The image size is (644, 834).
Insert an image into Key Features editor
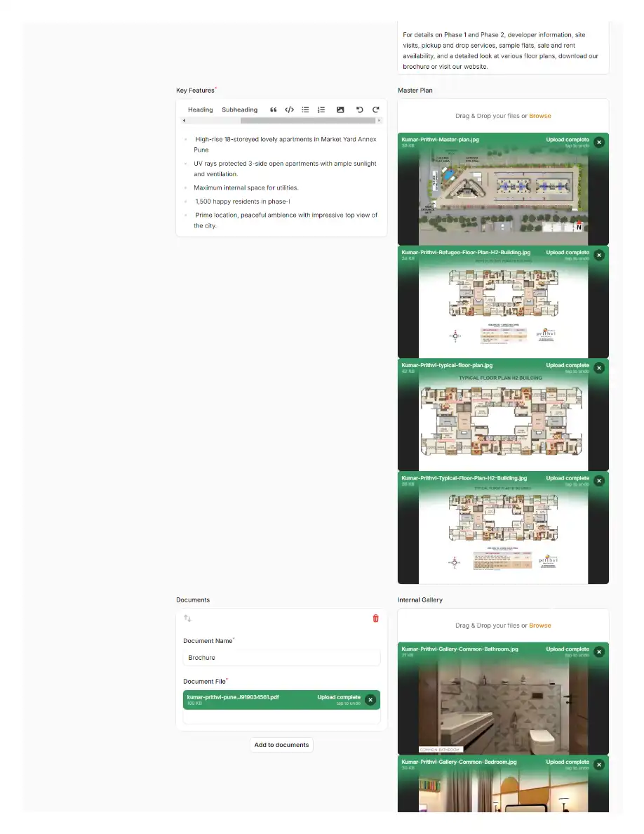[340, 110]
